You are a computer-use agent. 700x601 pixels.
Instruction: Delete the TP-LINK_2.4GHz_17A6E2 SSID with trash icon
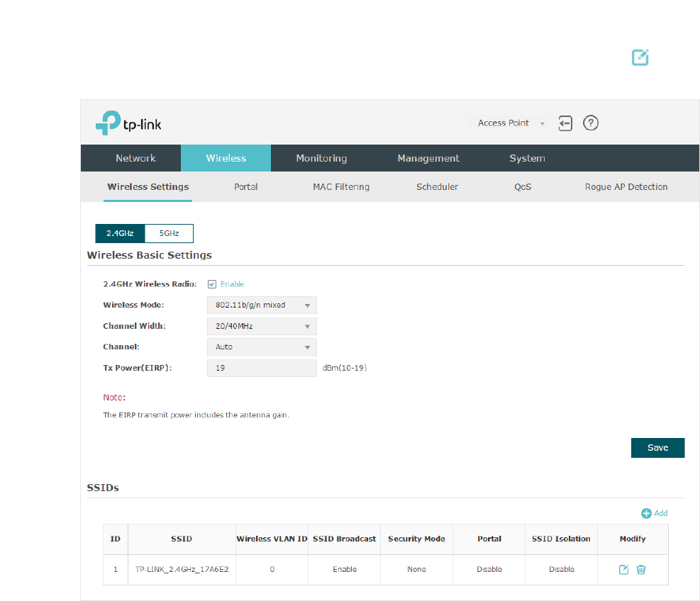click(641, 569)
